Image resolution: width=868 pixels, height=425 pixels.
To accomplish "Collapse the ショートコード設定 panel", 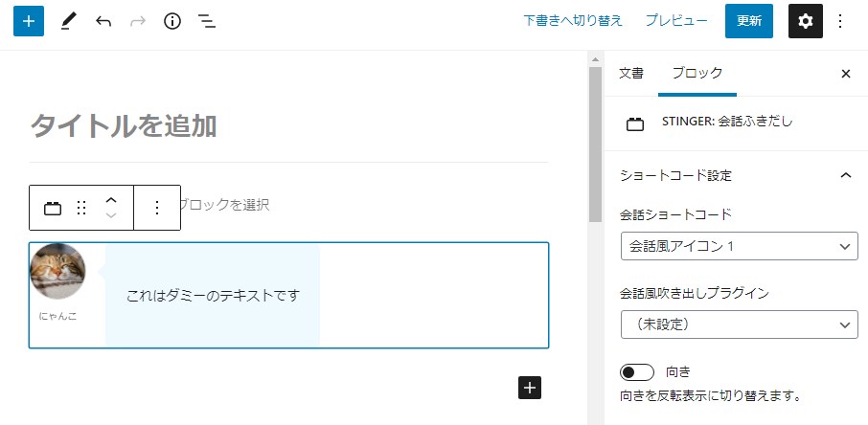I will click(845, 175).
